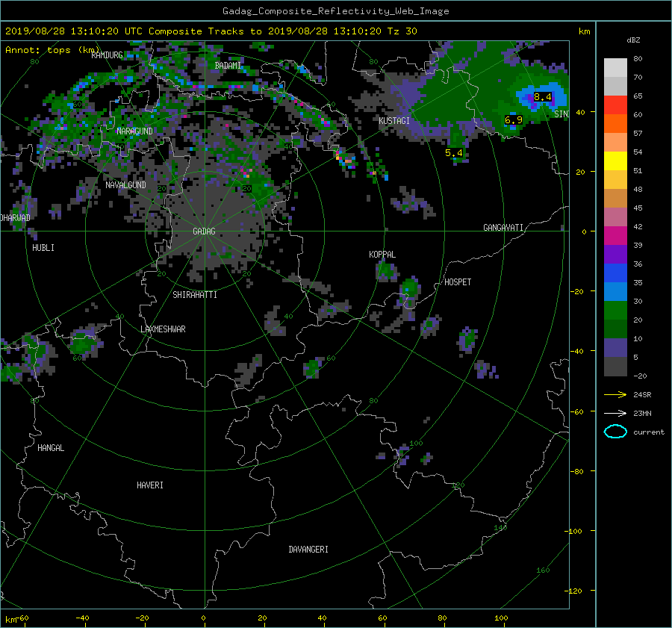
Task: Click the SHIRAHATTI town label
Action: 195,295
